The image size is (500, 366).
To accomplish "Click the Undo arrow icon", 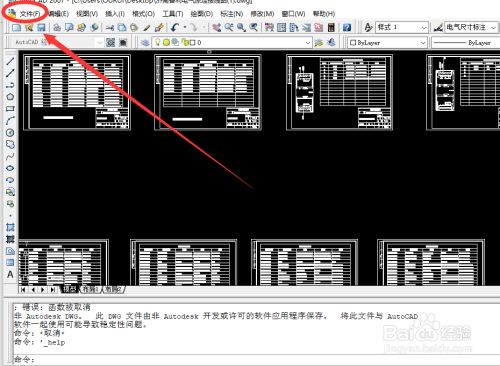I will [175, 27].
